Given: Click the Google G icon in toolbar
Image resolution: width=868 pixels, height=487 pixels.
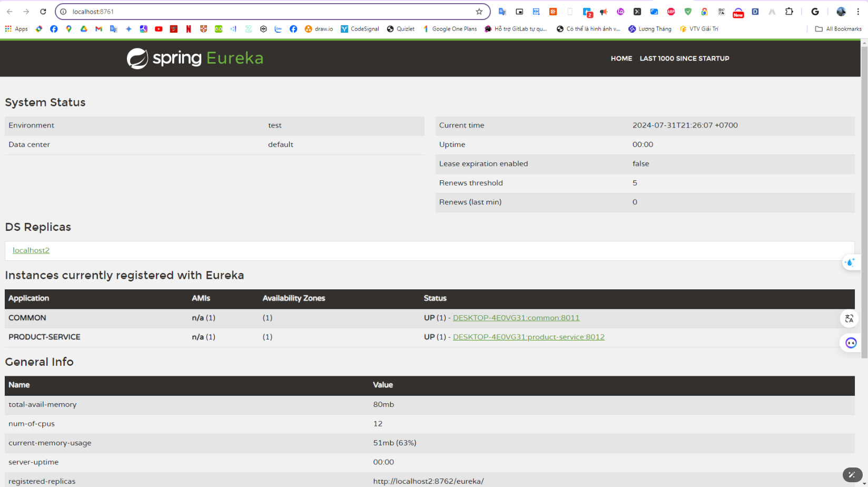Looking at the screenshot, I should click(815, 12).
